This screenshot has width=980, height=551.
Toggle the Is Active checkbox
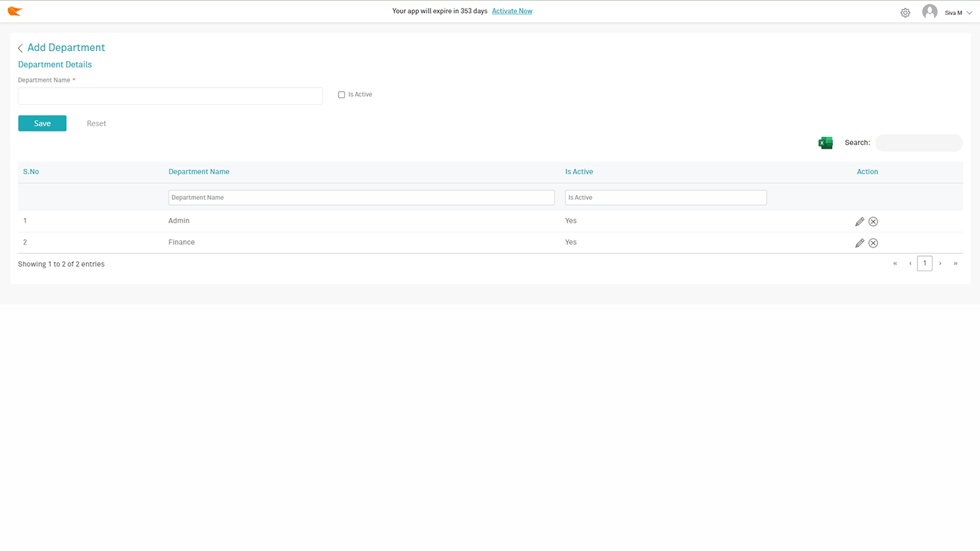(x=341, y=95)
